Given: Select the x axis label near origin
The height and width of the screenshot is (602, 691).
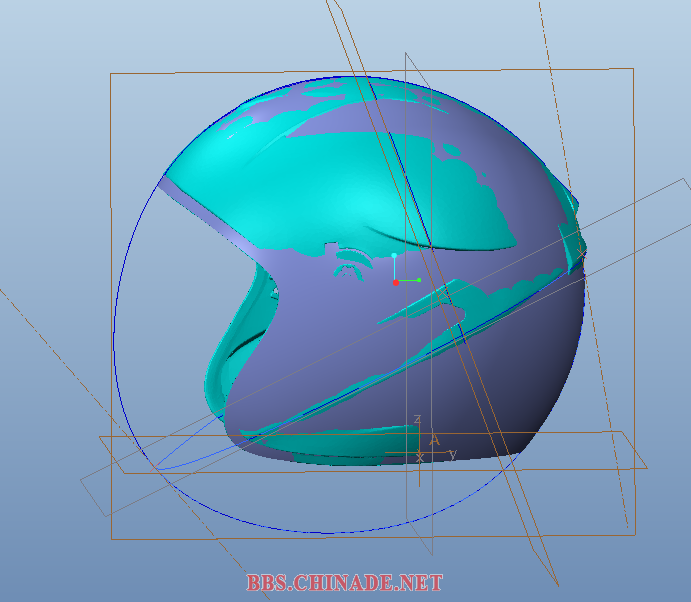Looking at the screenshot, I should (x=420, y=458).
